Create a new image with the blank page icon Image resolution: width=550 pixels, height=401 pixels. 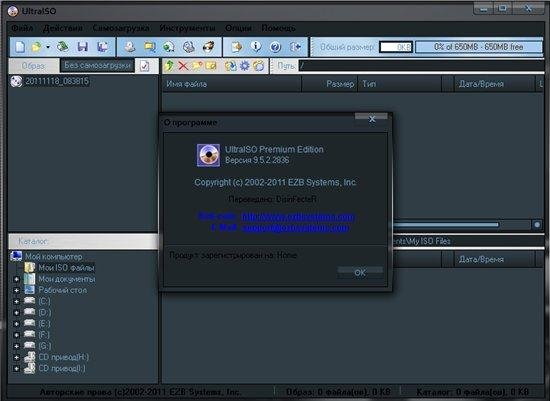[x=20, y=47]
